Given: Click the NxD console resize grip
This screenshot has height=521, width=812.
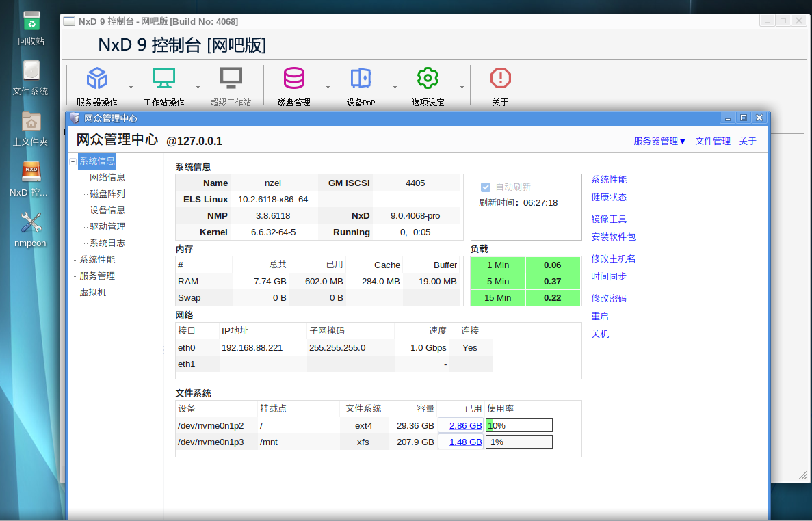Looking at the screenshot, I should (802, 475).
